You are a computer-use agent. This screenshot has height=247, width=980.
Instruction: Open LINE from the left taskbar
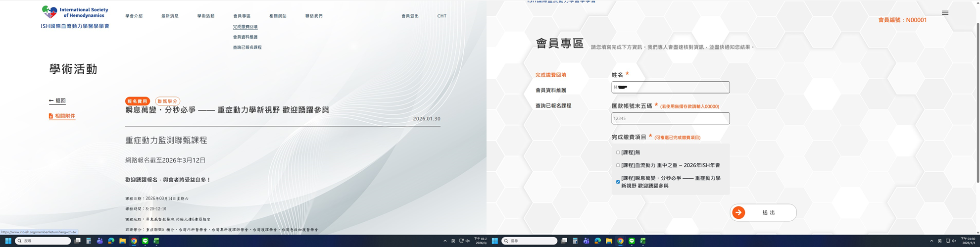click(x=145, y=241)
